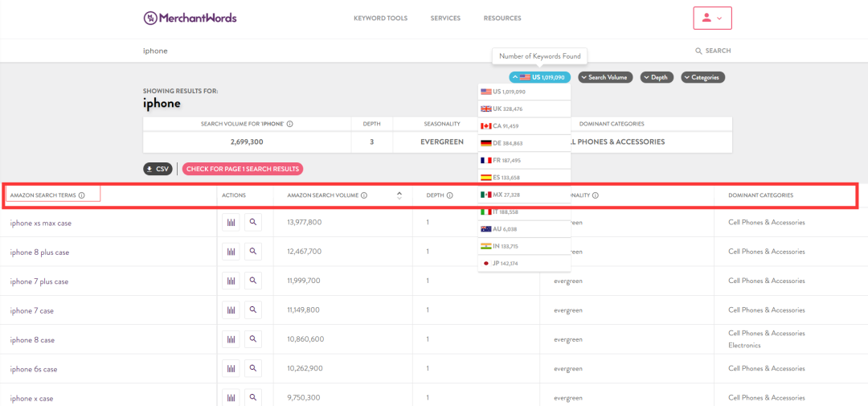Open bar chart for iphone xs max case
This screenshot has height=406, width=868.
point(231,223)
